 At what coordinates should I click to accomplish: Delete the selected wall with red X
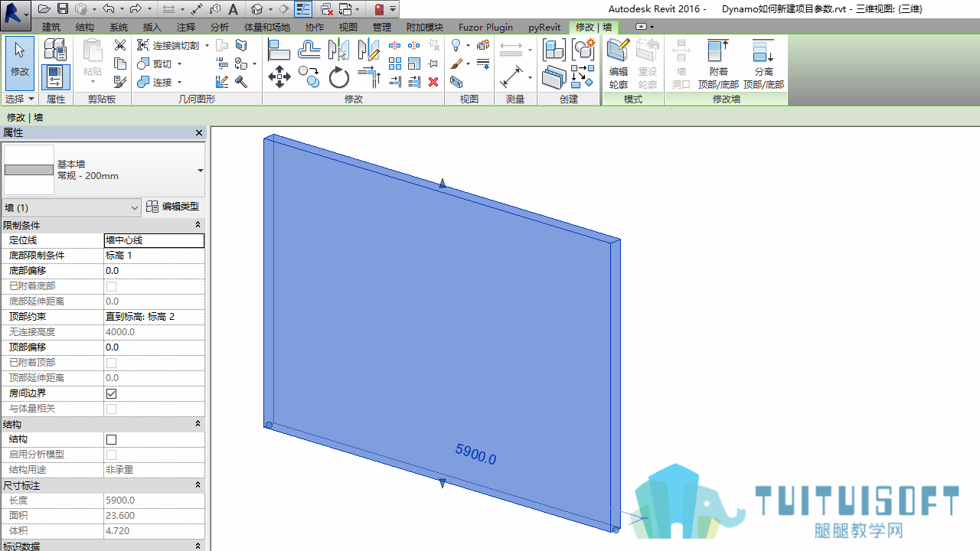point(433,82)
